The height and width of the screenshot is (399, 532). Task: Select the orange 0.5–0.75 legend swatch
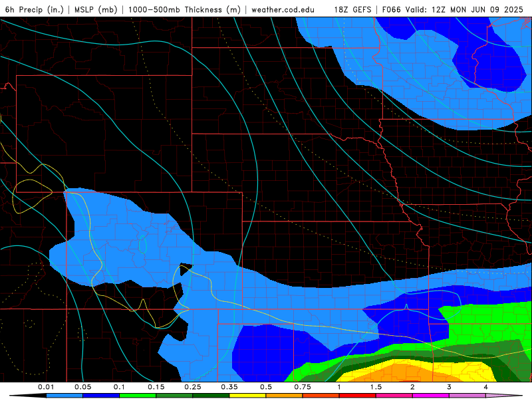285,396
